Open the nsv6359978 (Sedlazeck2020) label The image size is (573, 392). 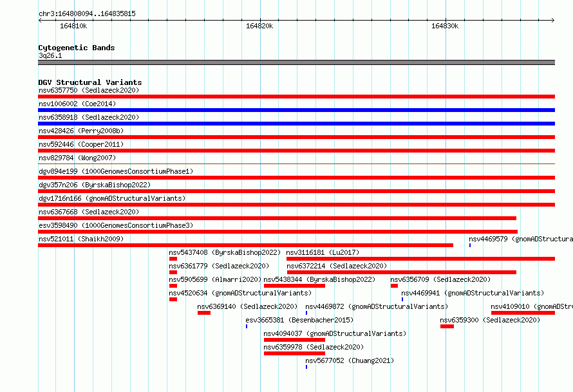point(314,347)
